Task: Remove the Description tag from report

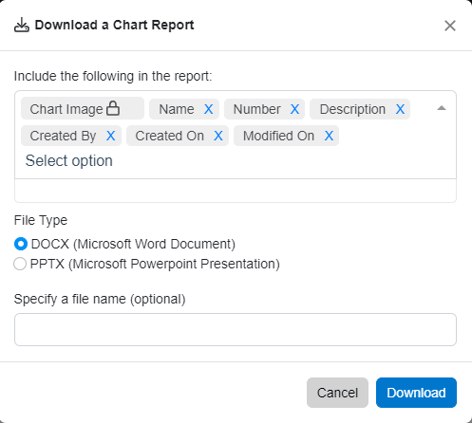Action: point(400,109)
